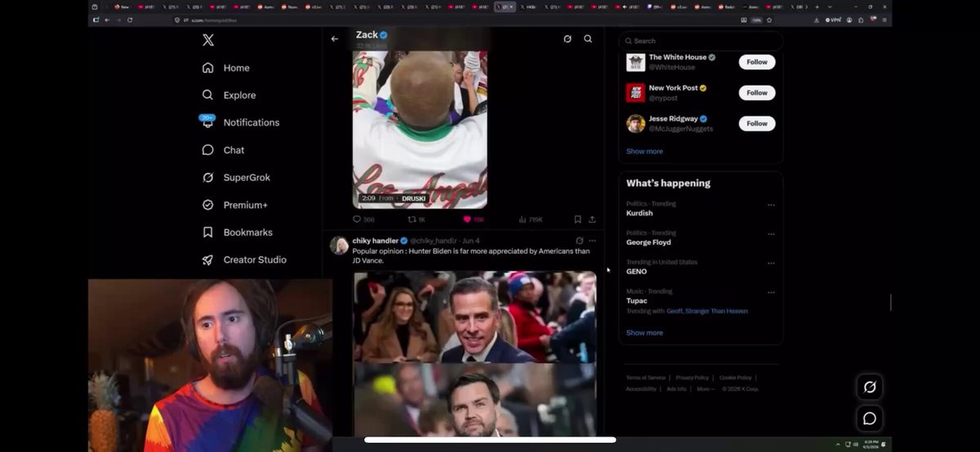Click the Notifications menu label
Screen dimensions: 980x452
[x=252, y=122]
